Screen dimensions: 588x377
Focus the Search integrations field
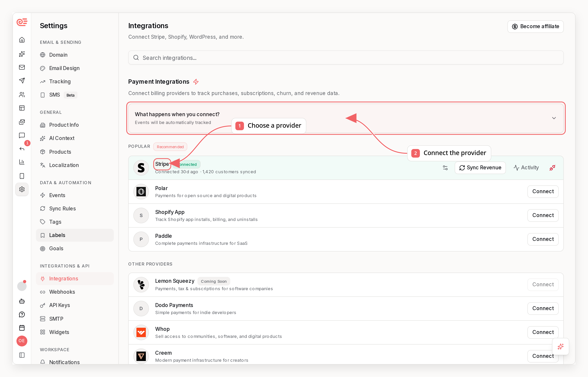[x=346, y=58]
